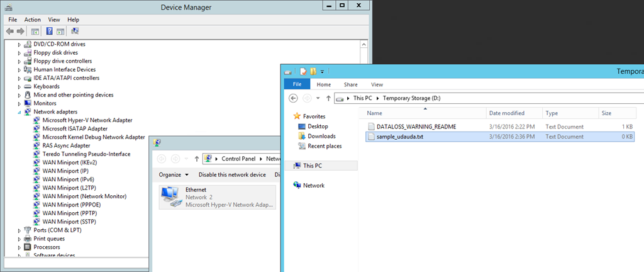
Task: Switch to the Share ribbon tab
Action: pyautogui.click(x=350, y=84)
